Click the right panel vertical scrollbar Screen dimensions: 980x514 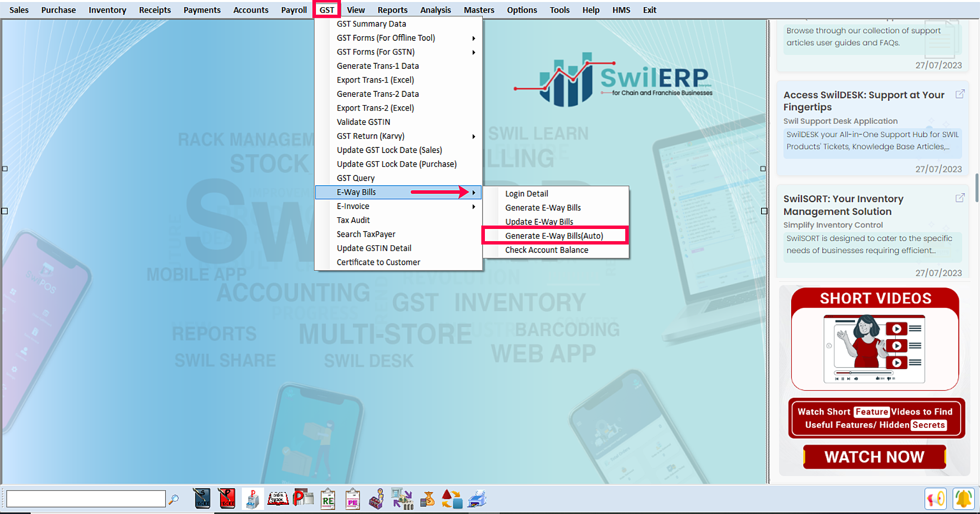pyautogui.click(x=976, y=188)
